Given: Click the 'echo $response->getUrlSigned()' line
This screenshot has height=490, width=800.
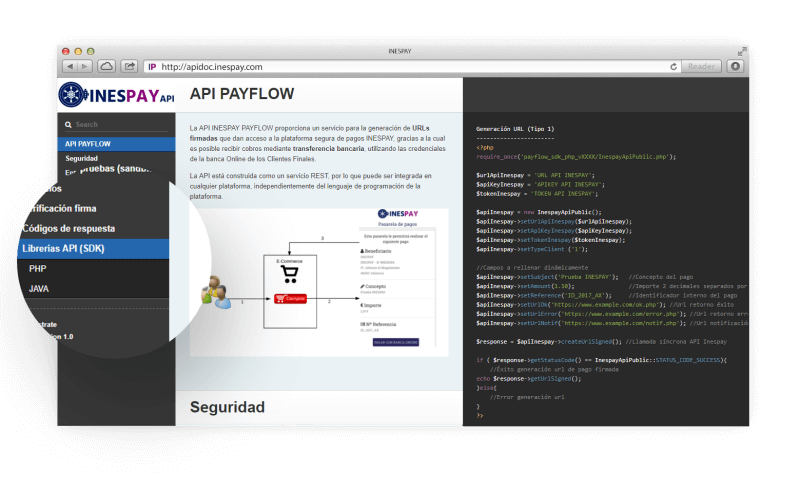Looking at the screenshot, I should click(529, 379).
